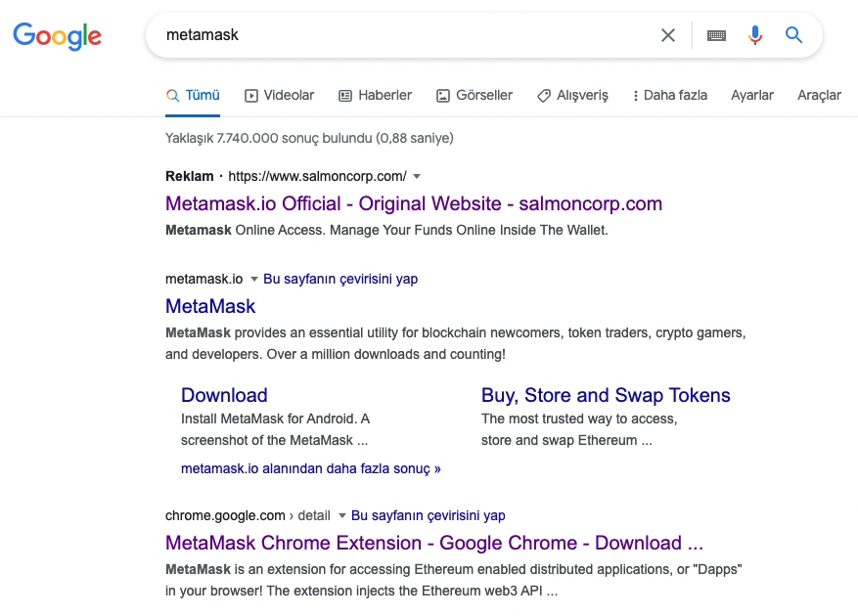Open Ayarlar settings menu
The width and height of the screenshot is (858, 616).
(752, 95)
